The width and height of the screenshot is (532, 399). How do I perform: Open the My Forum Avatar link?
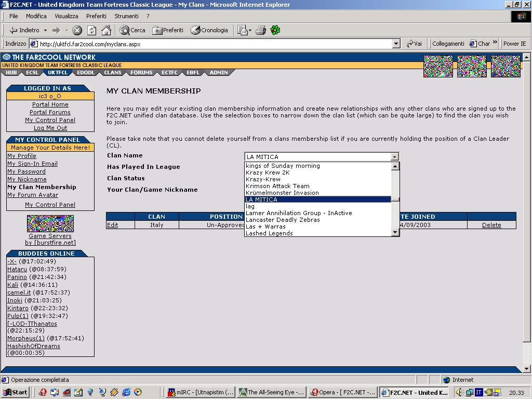click(x=33, y=195)
